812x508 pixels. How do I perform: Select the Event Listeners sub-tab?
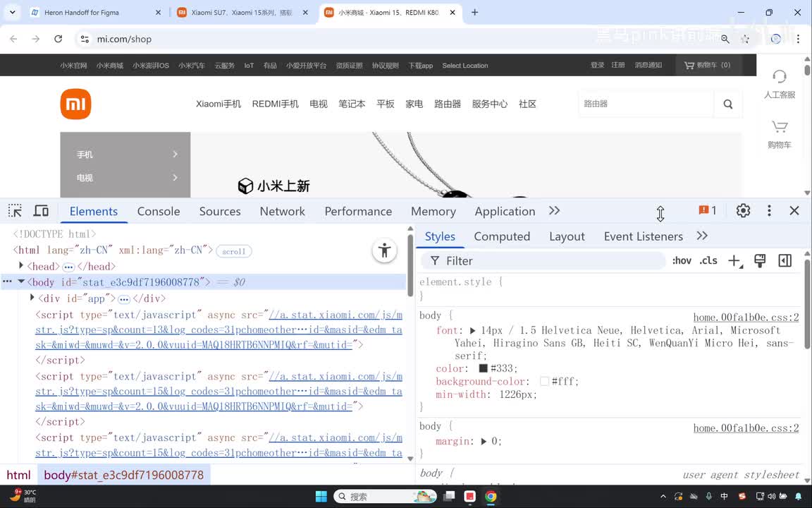[x=643, y=236]
